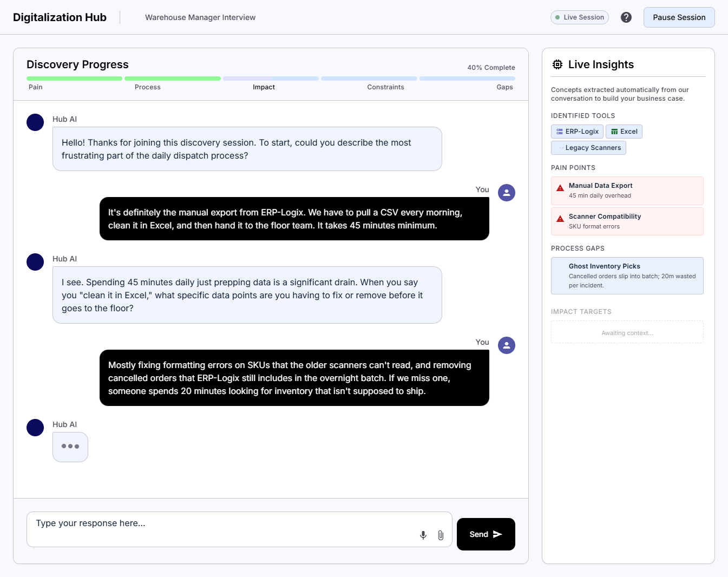Select the Legacy Scanners tool tag

[x=588, y=148]
